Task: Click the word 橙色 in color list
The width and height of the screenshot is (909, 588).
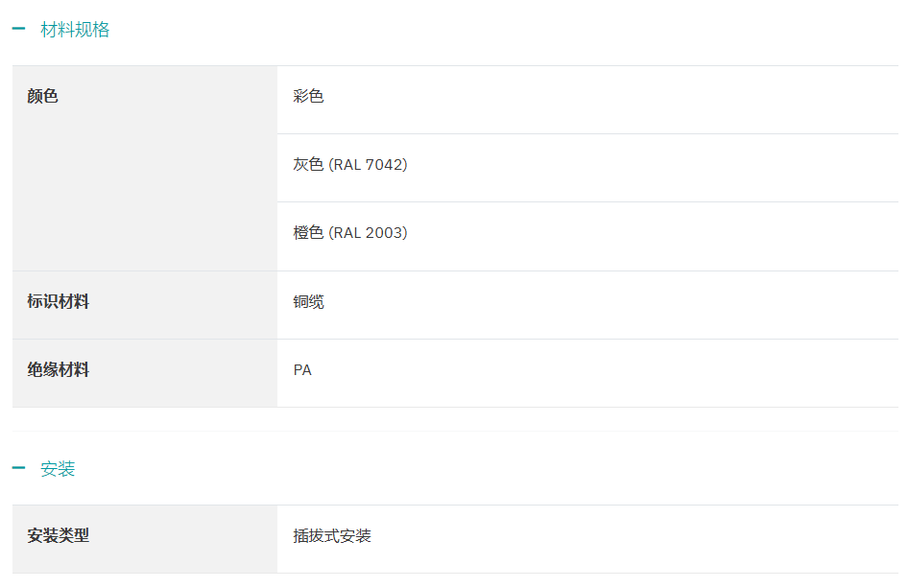Action: pos(308,233)
